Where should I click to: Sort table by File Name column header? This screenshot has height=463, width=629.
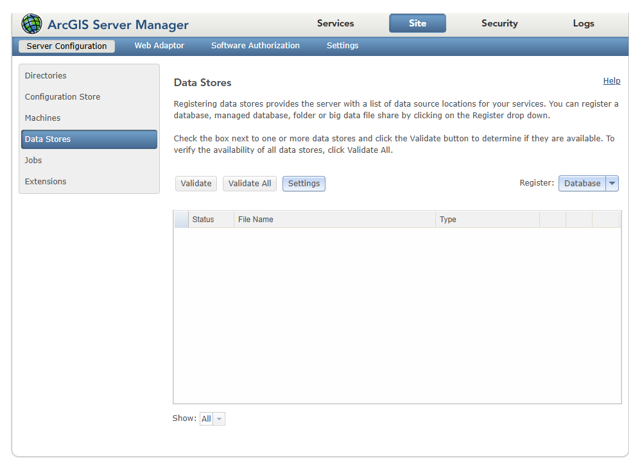(335, 219)
